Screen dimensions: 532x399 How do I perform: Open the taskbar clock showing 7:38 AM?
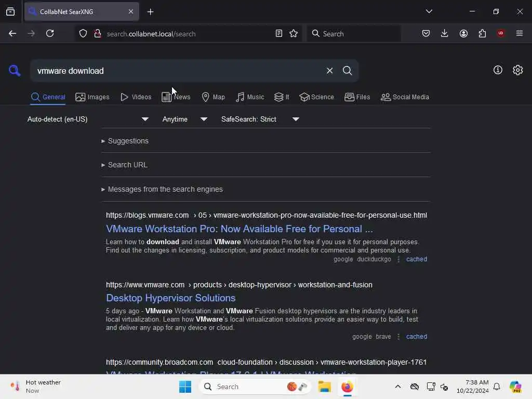click(x=473, y=387)
